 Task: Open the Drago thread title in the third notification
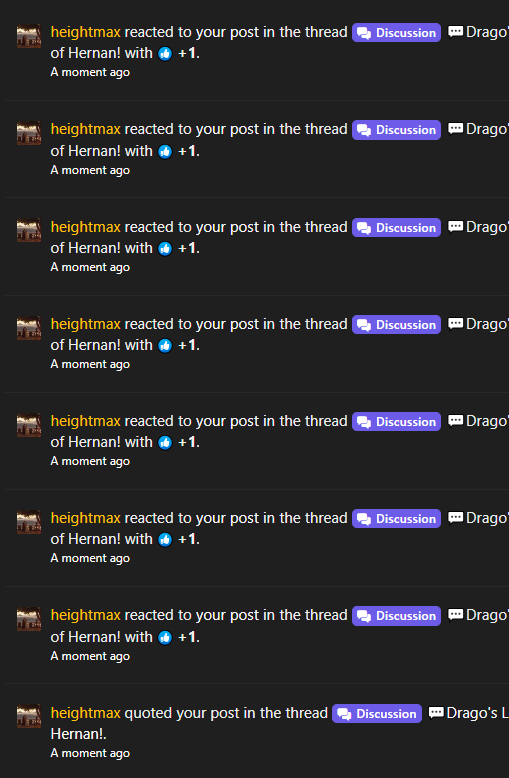pyautogui.click(x=487, y=227)
